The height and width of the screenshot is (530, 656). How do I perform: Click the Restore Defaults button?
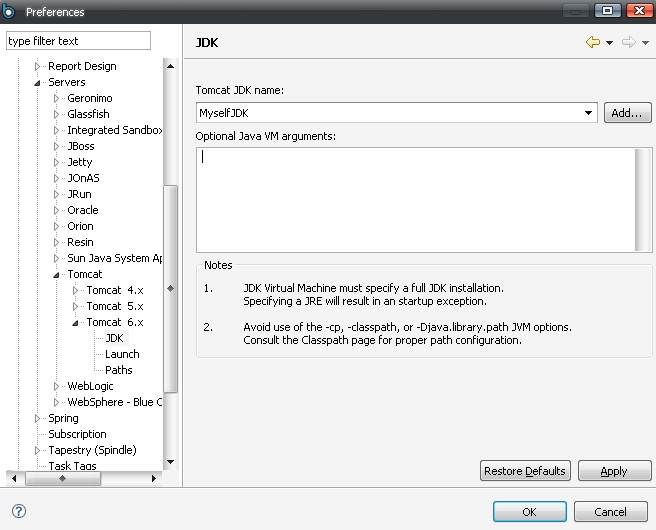pos(525,471)
